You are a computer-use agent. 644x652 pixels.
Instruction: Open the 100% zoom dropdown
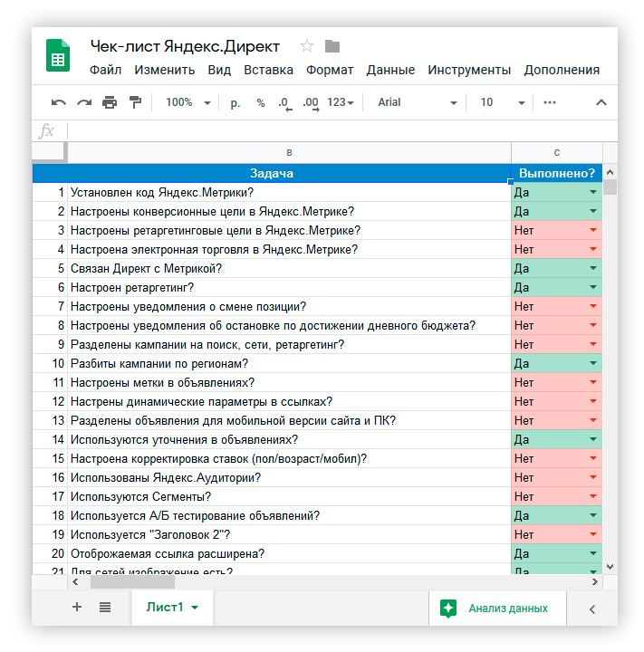pyautogui.click(x=187, y=102)
